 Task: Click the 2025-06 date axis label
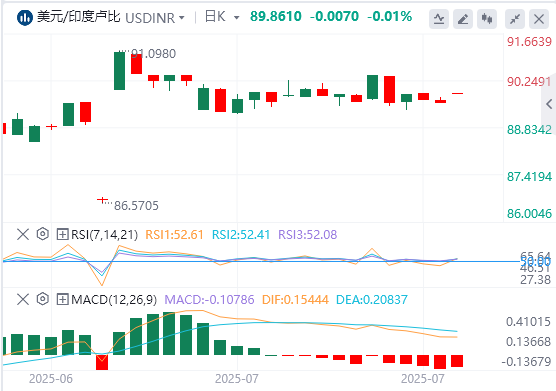coord(51,379)
